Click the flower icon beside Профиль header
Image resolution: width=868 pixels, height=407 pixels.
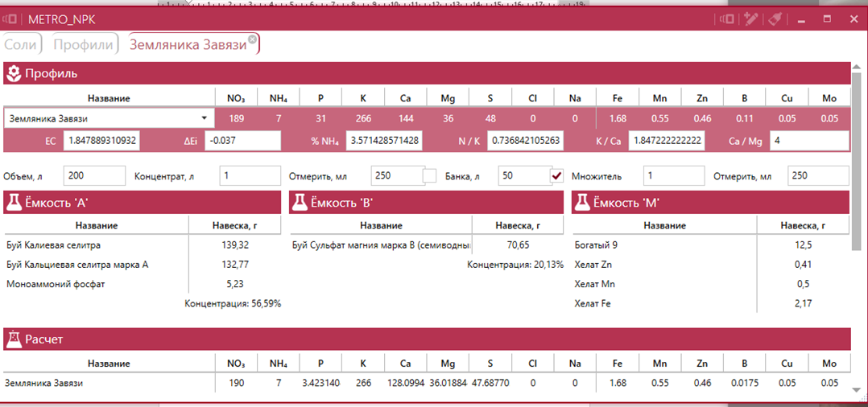[14, 74]
